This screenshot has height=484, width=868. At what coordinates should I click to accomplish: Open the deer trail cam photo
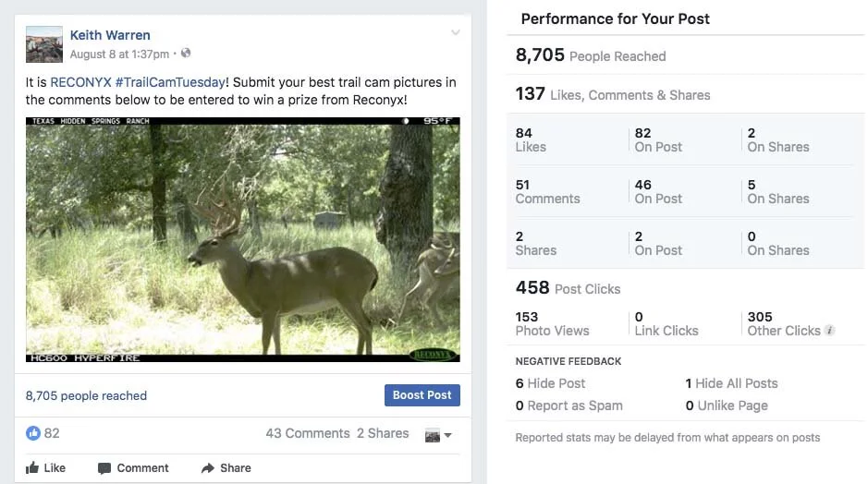pos(242,239)
